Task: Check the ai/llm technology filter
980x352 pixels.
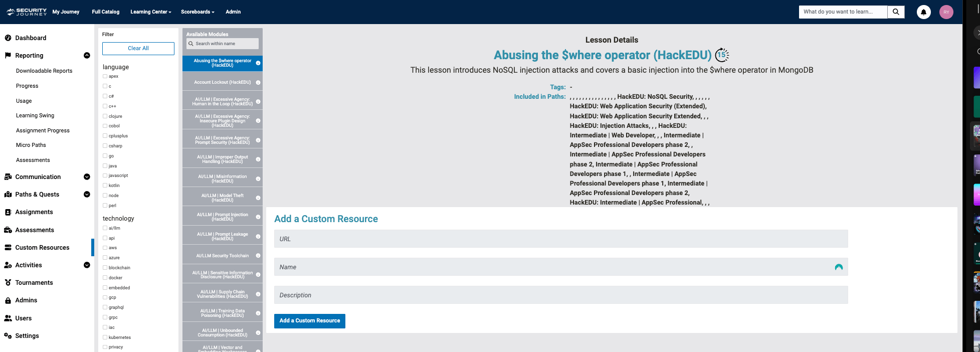Action: coord(105,228)
